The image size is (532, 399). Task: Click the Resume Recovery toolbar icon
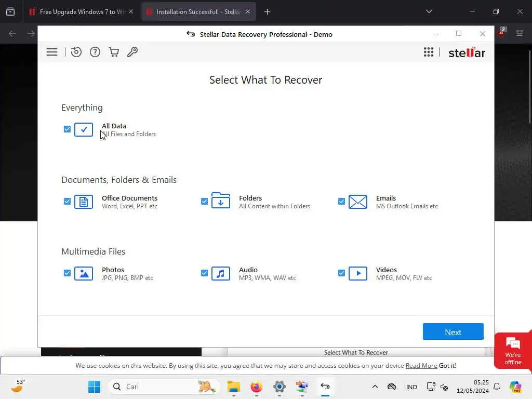(x=76, y=52)
